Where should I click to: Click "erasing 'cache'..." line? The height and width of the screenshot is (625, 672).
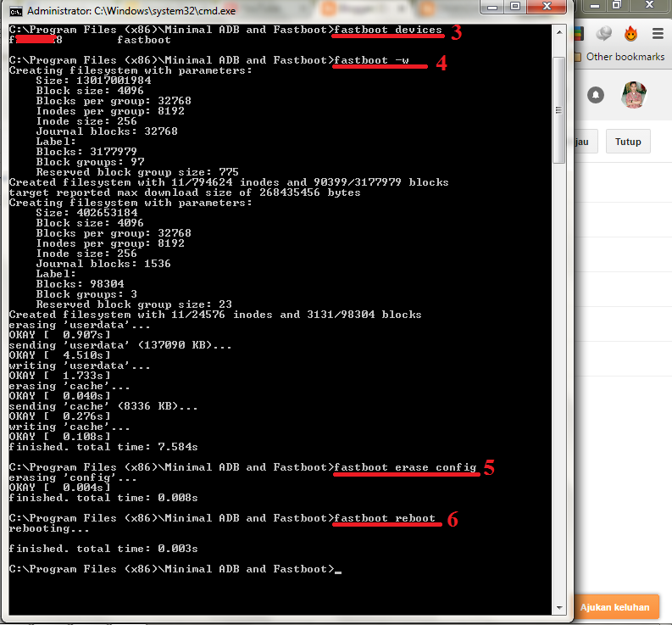[x=69, y=386]
